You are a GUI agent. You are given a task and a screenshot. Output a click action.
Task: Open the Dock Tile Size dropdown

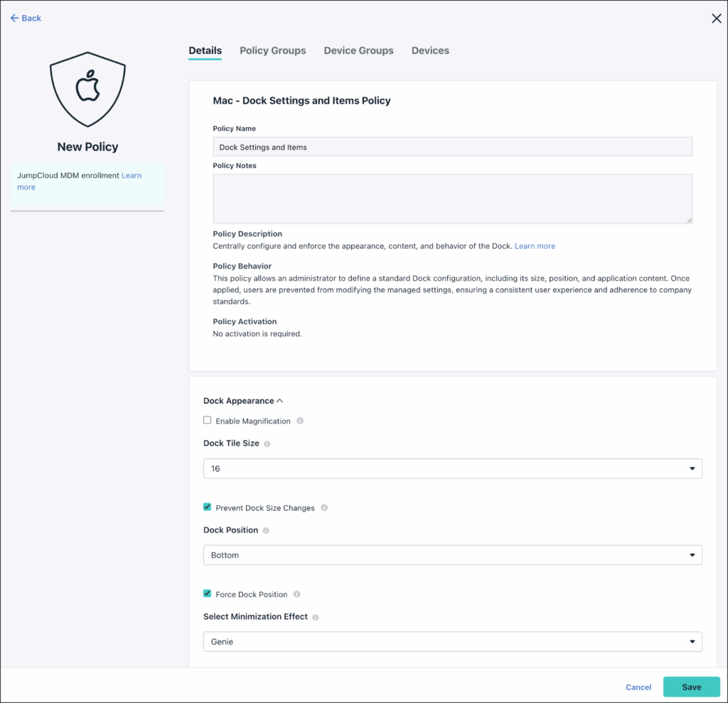click(x=452, y=468)
